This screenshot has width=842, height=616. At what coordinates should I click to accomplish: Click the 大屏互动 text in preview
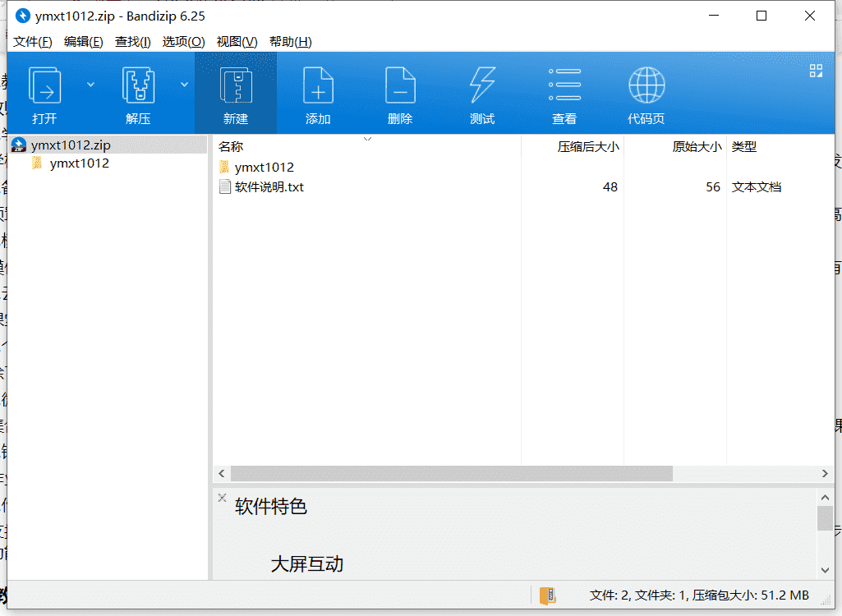(x=307, y=564)
